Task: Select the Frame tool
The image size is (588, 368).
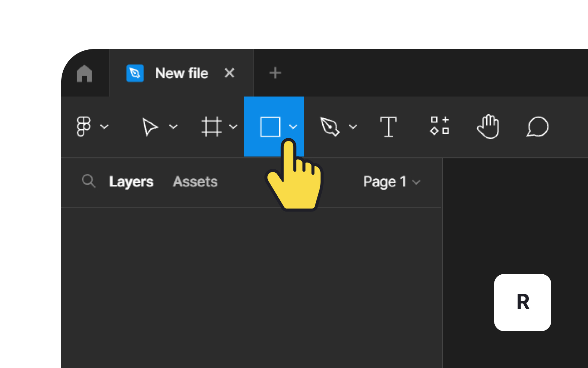Action: pyautogui.click(x=211, y=127)
